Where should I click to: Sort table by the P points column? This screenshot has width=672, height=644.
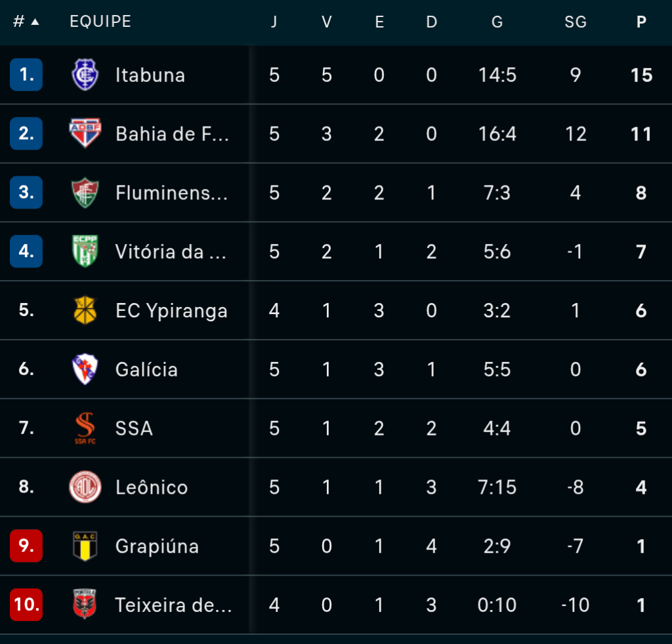tap(641, 22)
